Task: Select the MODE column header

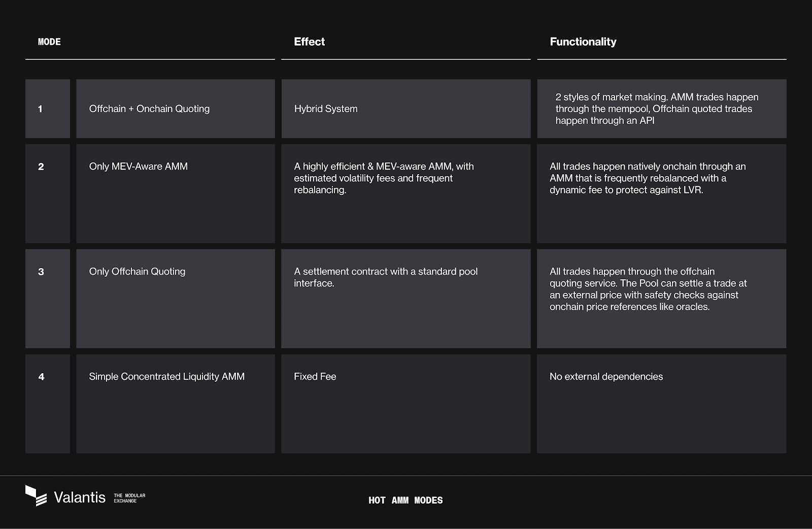Action: pos(49,42)
